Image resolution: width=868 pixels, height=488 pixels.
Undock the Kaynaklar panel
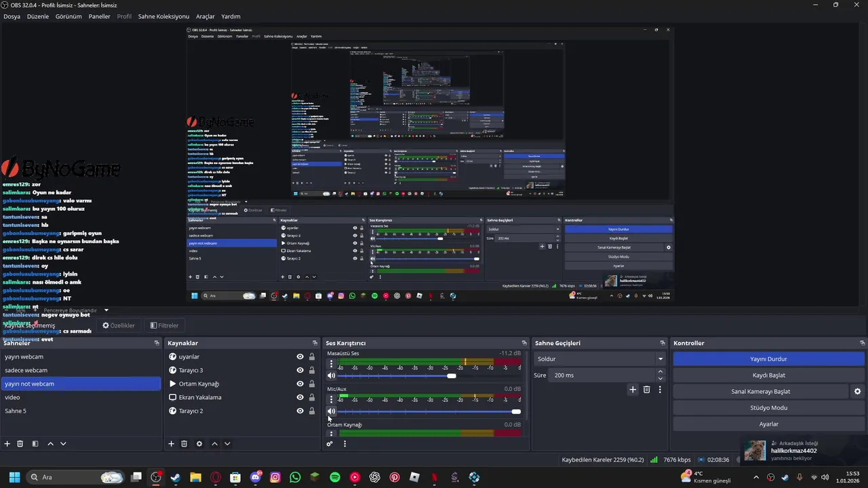315,343
